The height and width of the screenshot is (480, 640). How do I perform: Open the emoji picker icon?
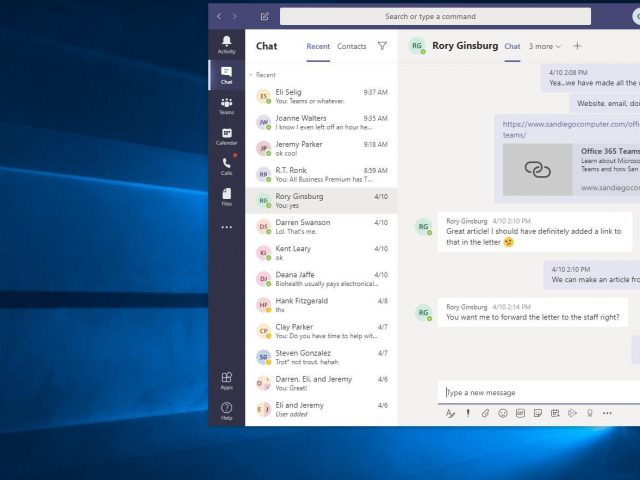pyautogui.click(x=503, y=413)
